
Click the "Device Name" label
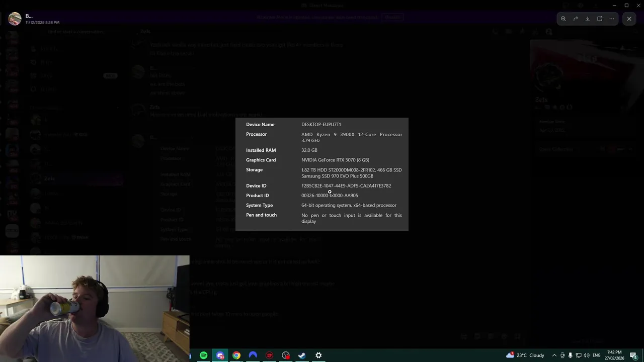coord(260,125)
